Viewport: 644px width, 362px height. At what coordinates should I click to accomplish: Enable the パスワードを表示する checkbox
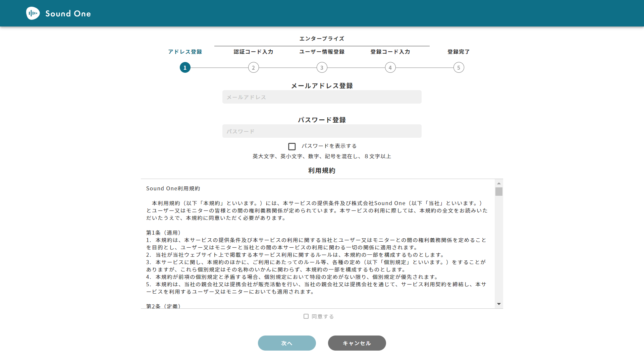pos(292,146)
